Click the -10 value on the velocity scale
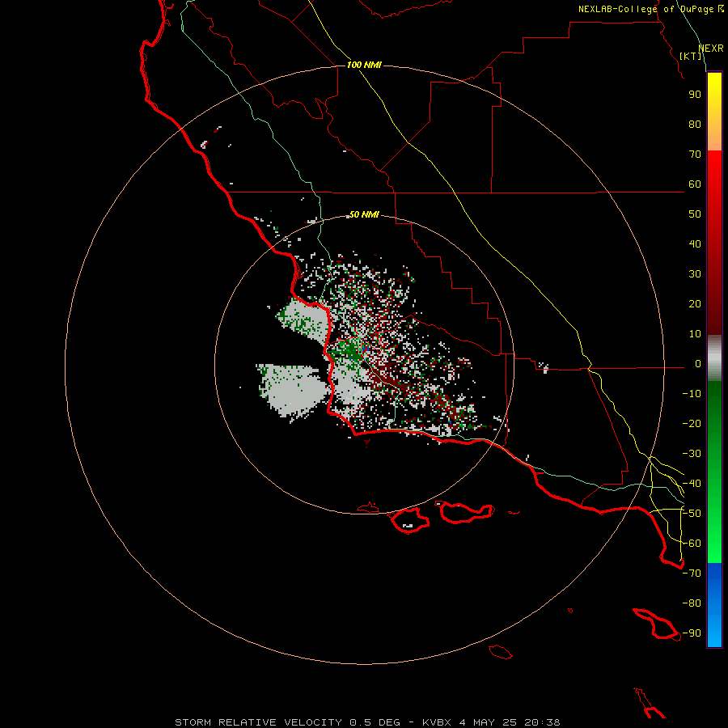The image size is (728, 728). tap(692, 394)
